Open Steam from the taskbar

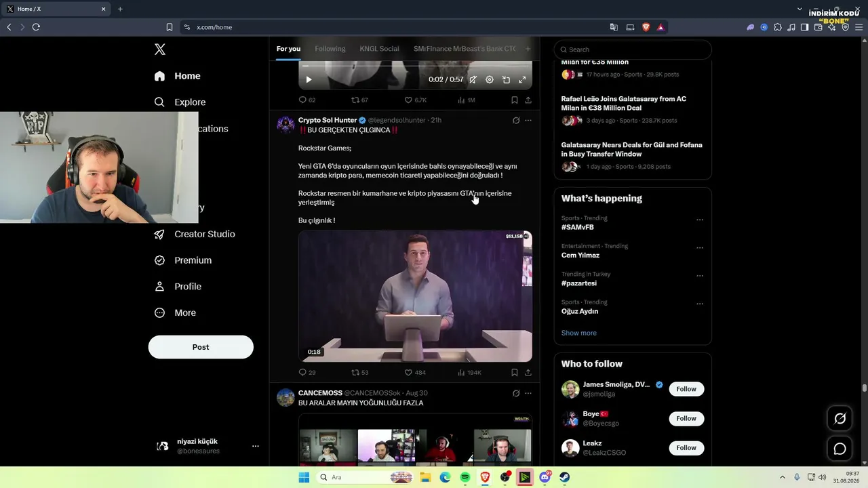[565, 477]
